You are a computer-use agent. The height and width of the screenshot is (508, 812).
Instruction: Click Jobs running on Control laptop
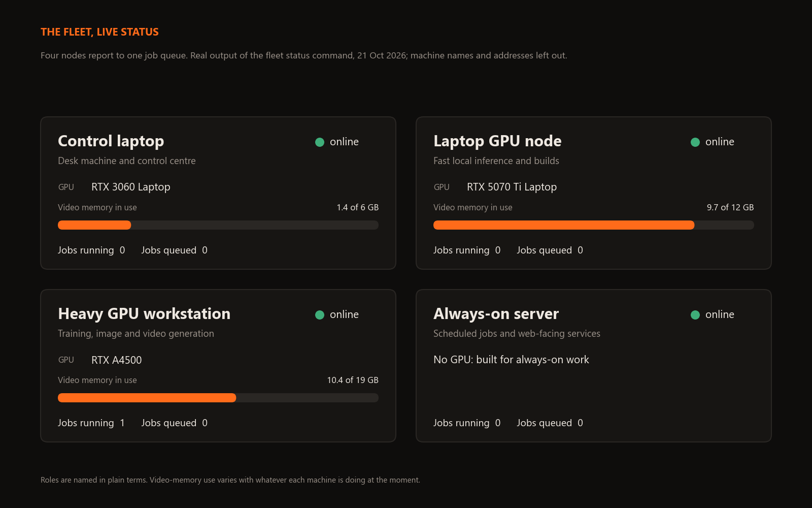point(91,250)
